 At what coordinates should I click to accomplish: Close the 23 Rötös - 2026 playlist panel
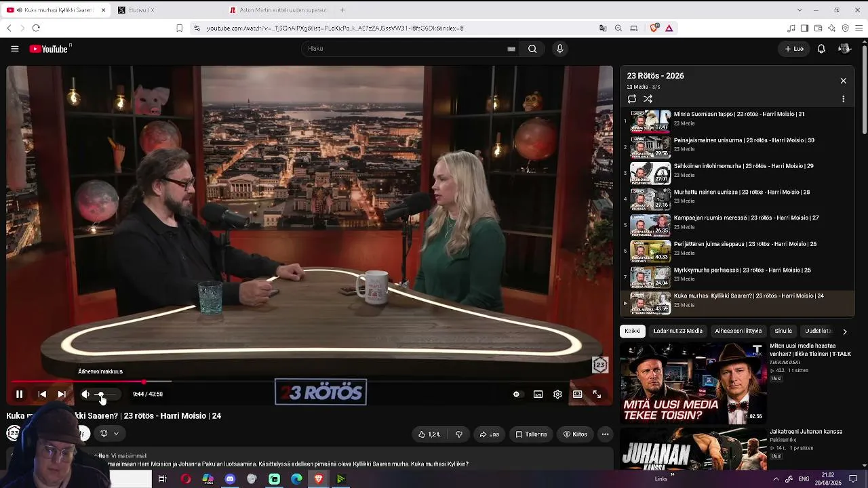(844, 81)
